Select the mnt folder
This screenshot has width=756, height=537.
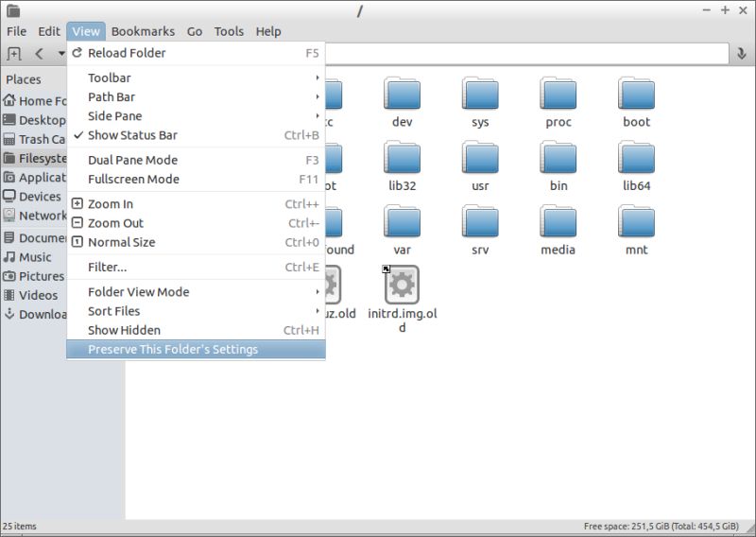[x=636, y=230]
